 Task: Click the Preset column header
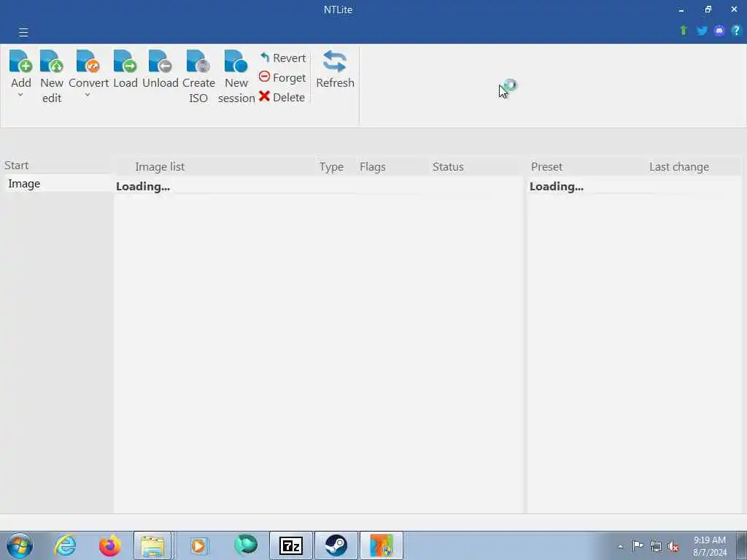pos(546,167)
